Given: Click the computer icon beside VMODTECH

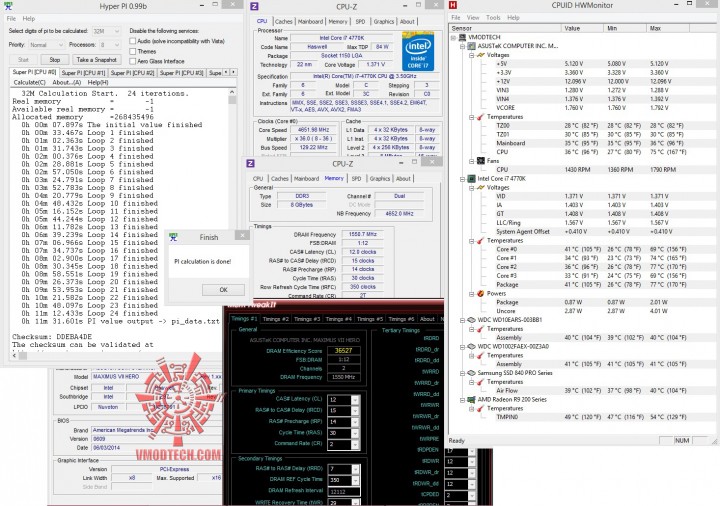Looking at the screenshot, I should (x=462, y=37).
